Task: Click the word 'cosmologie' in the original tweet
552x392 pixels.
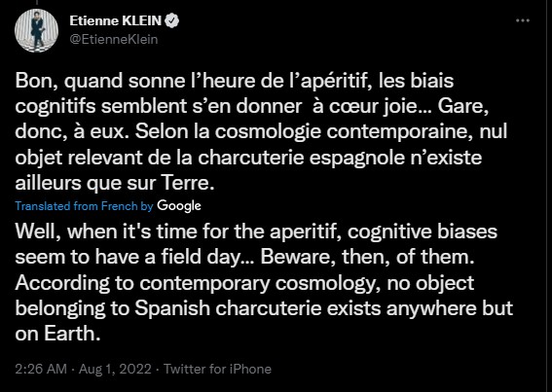Action: click(269, 132)
